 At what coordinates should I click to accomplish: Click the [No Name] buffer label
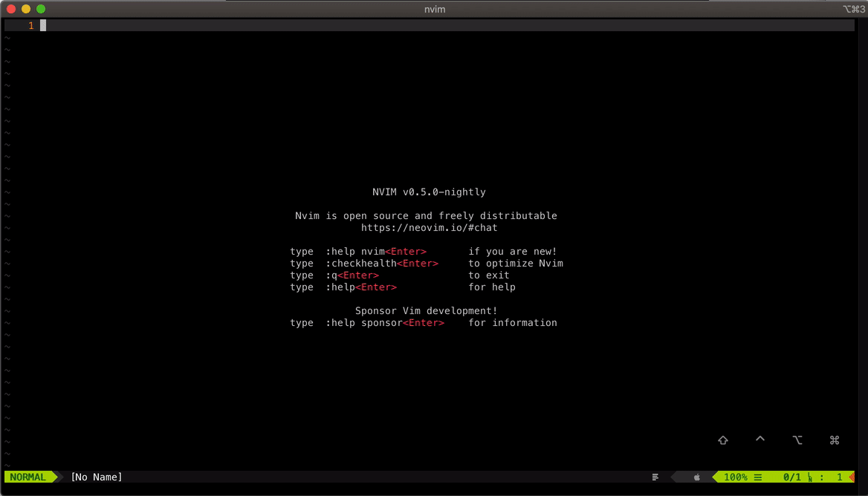tap(97, 477)
